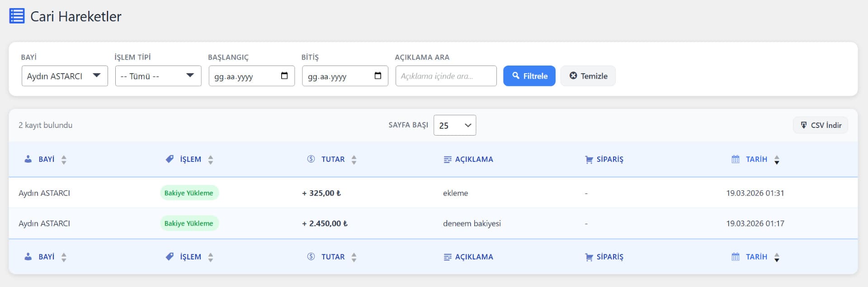Click sort arrows next to top Bayi header
This screenshot has height=287, width=868.
pyautogui.click(x=64, y=160)
